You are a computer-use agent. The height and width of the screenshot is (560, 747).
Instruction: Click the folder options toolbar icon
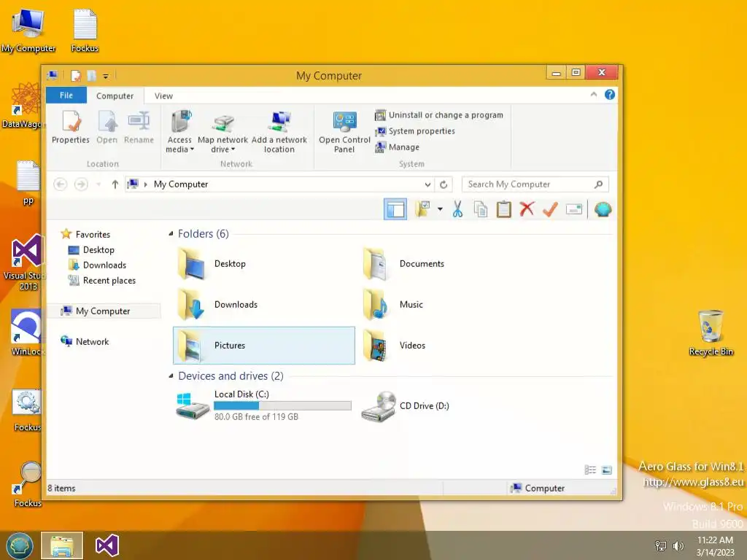coord(422,209)
